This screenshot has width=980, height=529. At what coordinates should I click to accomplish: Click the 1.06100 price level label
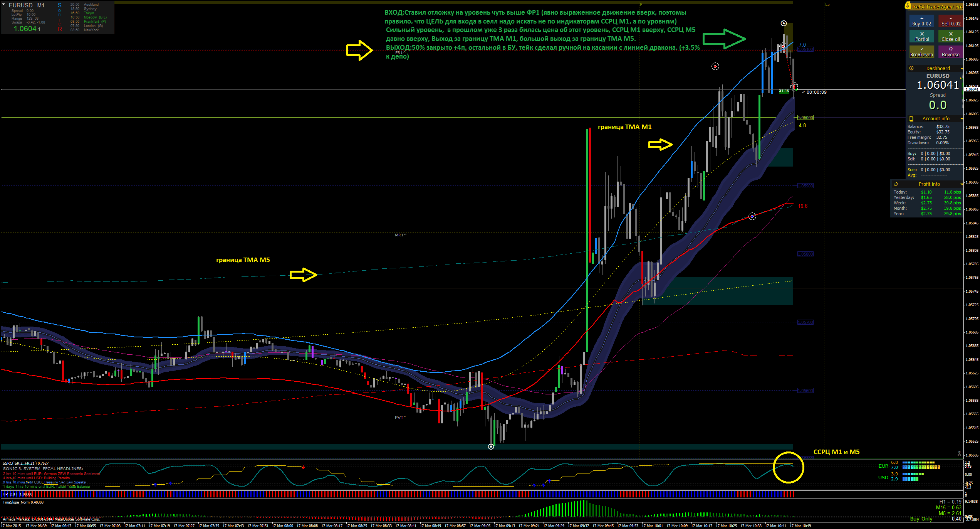[805, 49]
